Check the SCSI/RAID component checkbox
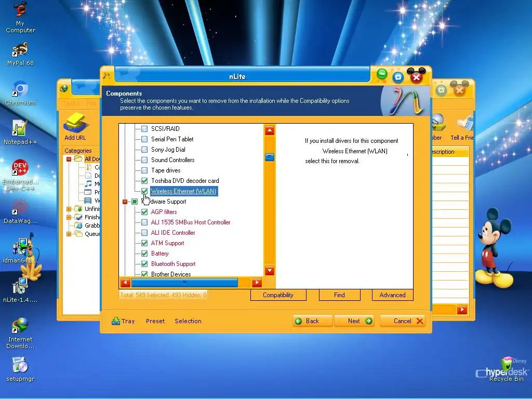 click(144, 129)
